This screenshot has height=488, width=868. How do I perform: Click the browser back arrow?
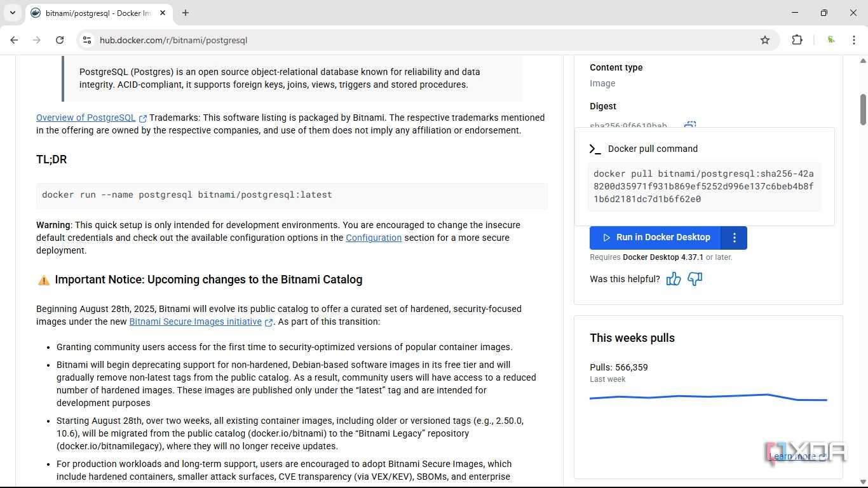point(14,40)
